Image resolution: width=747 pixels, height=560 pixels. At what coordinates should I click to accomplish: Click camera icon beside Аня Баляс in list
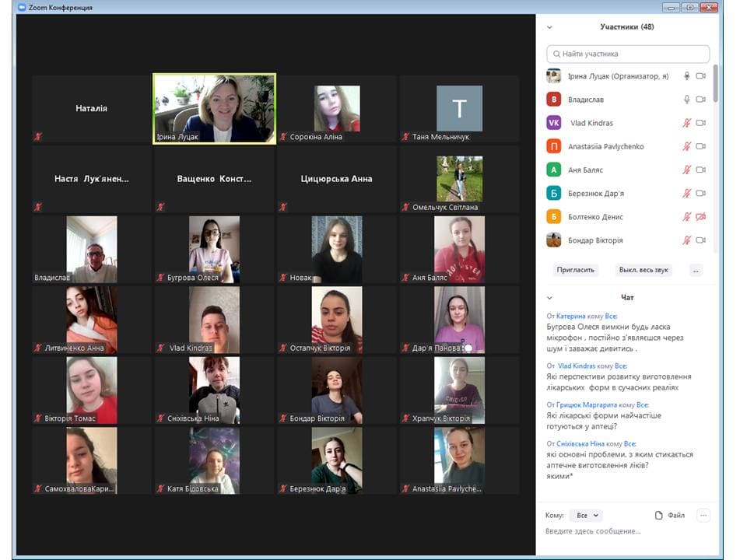tap(700, 170)
